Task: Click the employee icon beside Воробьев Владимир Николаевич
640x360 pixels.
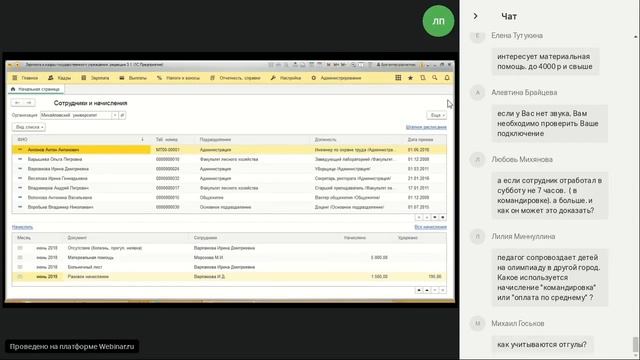Action: click(x=20, y=207)
